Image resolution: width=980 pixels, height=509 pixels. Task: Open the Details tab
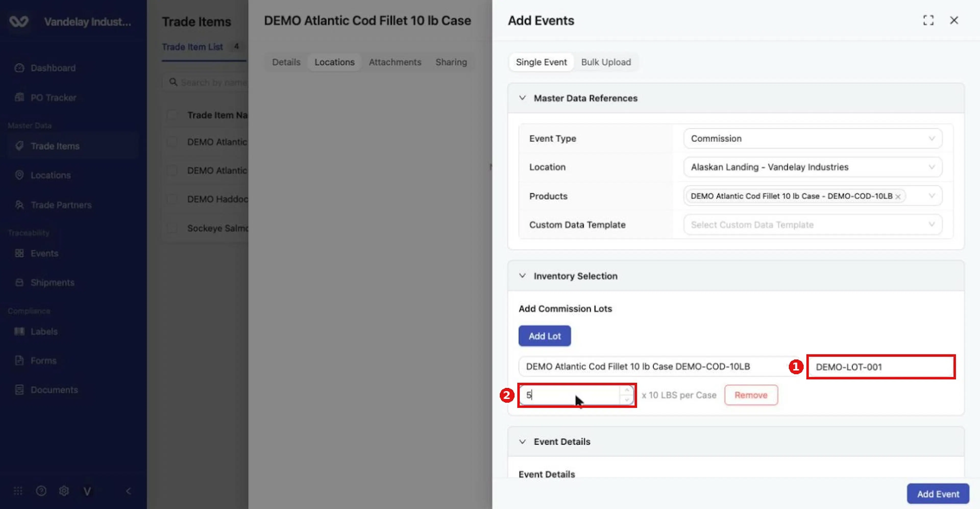click(x=286, y=62)
